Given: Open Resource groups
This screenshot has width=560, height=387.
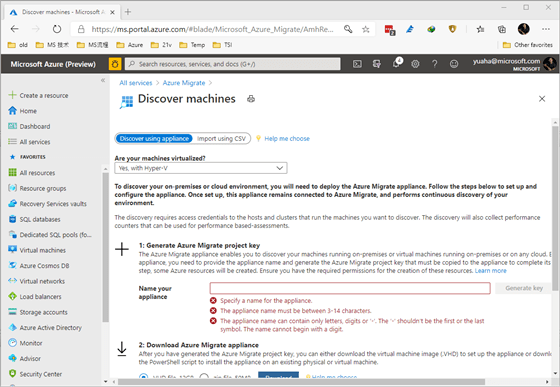Looking at the screenshot, I should [37, 188].
